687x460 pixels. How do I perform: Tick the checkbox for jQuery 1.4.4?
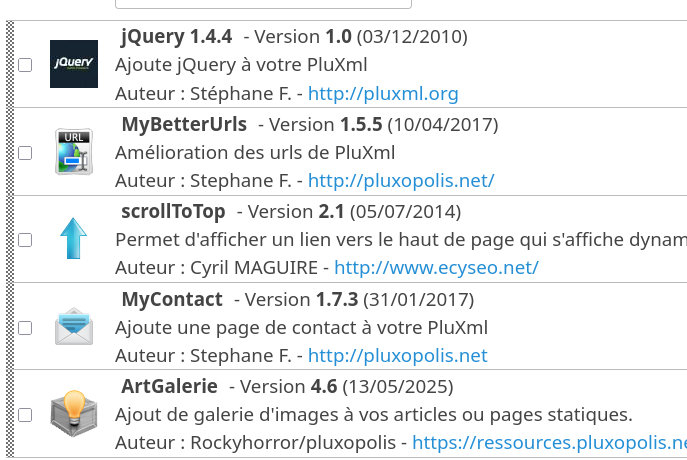click(x=25, y=65)
